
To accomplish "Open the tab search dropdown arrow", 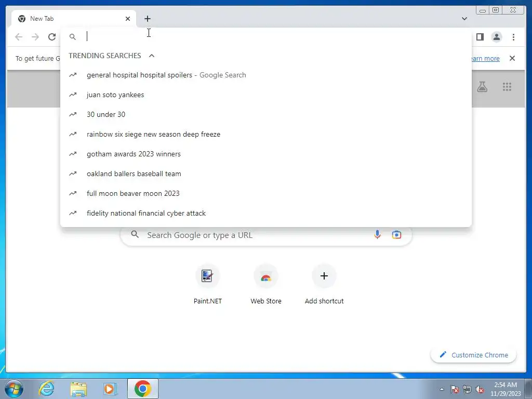I will point(464,19).
